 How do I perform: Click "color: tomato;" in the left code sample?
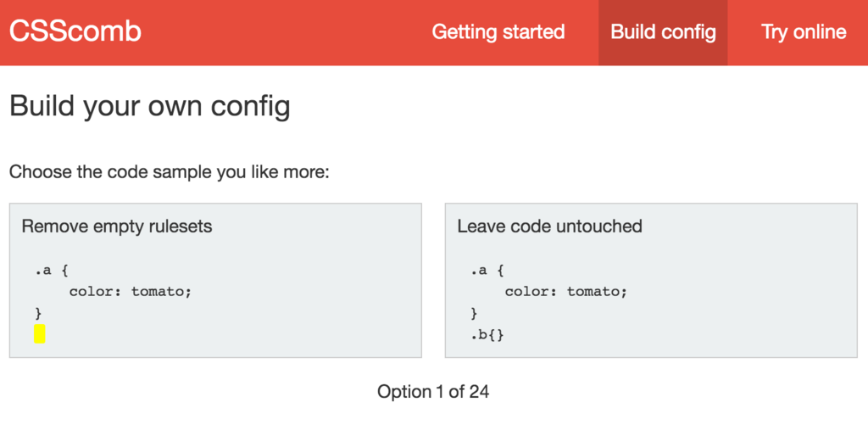pos(130,292)
